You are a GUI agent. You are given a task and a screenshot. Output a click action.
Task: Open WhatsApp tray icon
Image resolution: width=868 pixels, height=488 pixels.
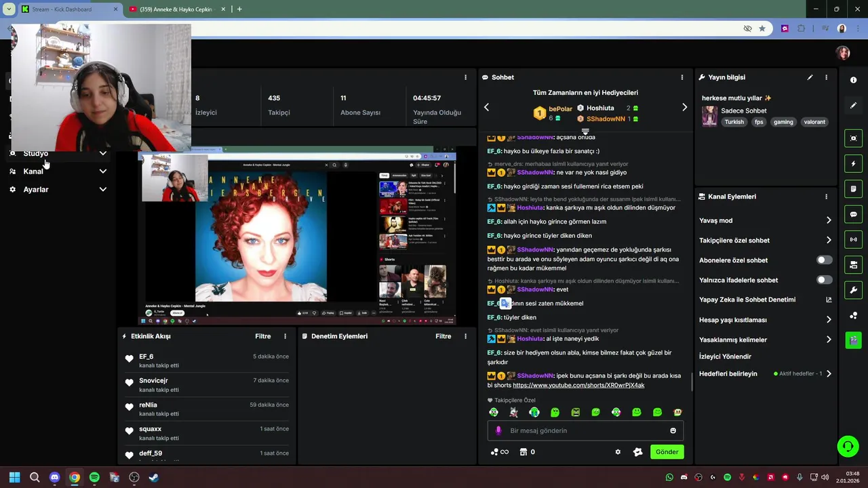tap(669, 477)
